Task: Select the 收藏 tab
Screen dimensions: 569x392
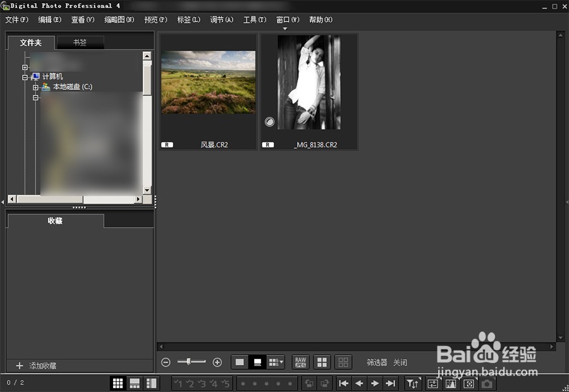Action: pyautogui.click(x=56, y=221)
